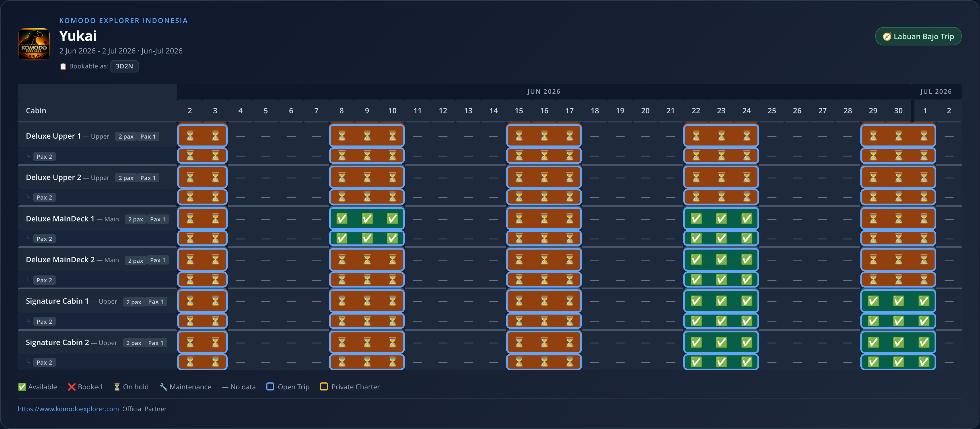
Task: Click Signature Cabin 2 Pax 1 checkmark on July 1
Action: 924,343
